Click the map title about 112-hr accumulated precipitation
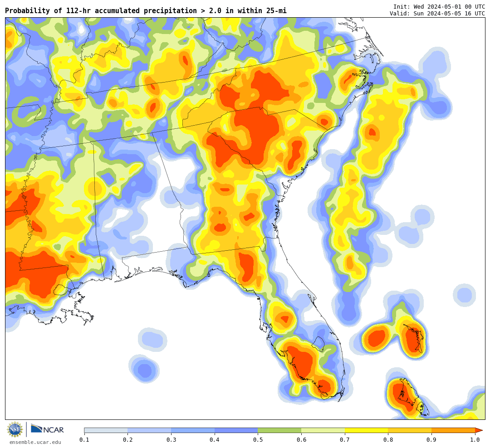This screenshot has width=490, height=448. [146, 11]
